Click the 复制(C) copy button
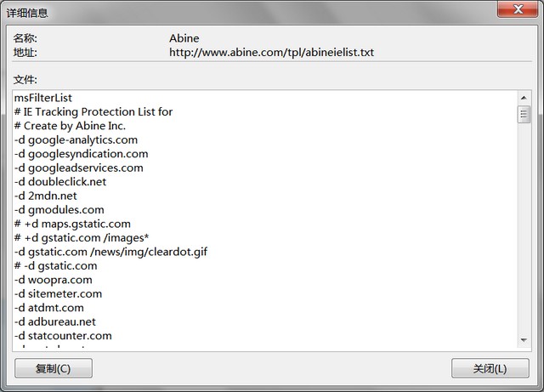This screenshot has width=544, height=392. [54, 368]
